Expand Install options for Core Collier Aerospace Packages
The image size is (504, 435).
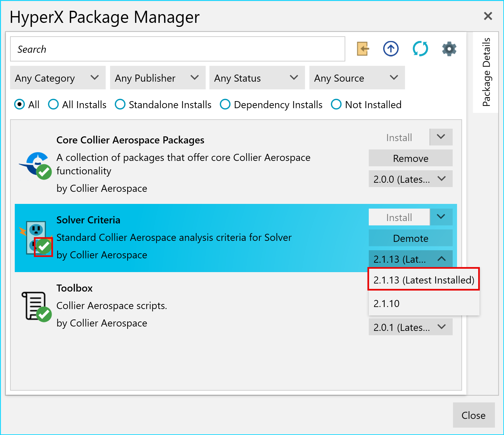coord(441,137)
